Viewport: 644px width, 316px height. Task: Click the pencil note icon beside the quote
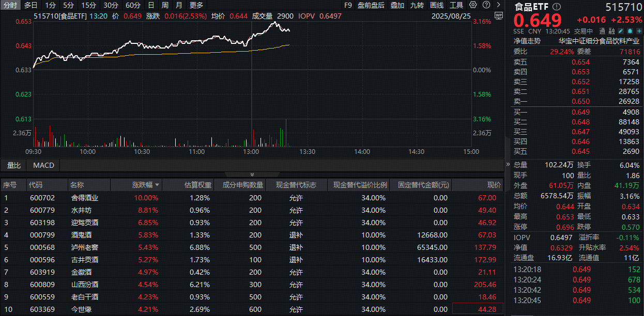click(x=621, y=31)
